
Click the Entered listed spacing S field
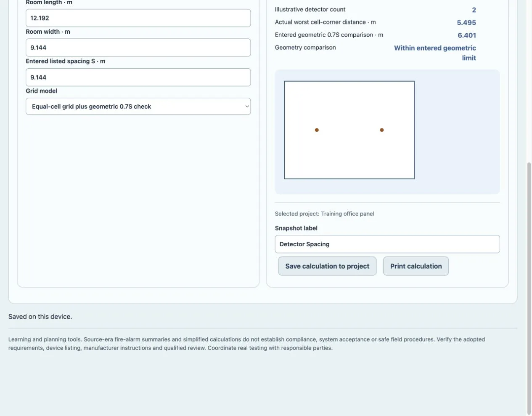pyautogui.click(x=138, y=77)
